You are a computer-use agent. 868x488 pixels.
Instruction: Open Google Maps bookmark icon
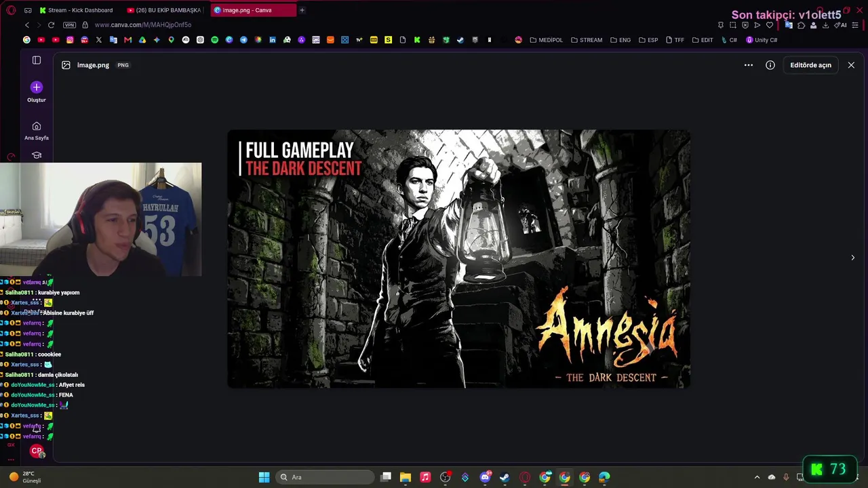pos(171,40)
